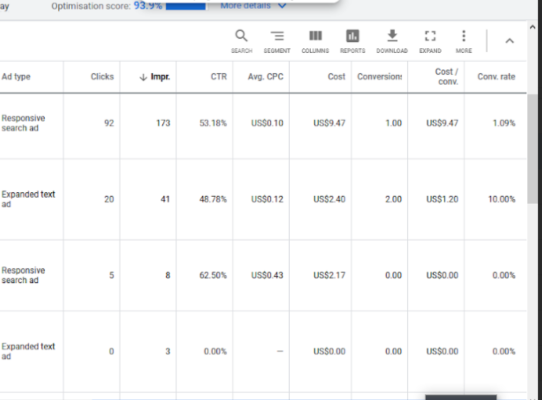Click the optimisation score progress bar

(186, 6)
